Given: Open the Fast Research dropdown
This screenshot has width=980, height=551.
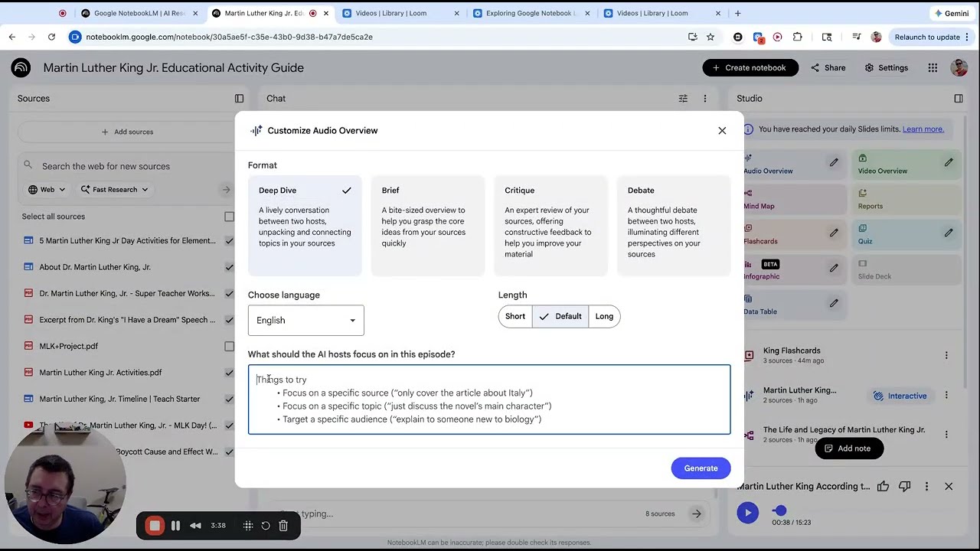Looking at the screenshot, I should [113, 190].
